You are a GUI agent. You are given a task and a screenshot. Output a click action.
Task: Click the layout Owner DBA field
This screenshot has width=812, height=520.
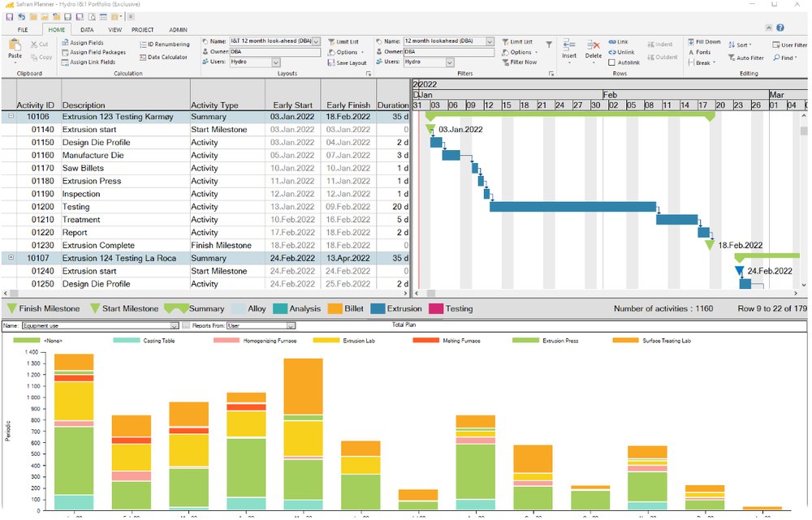tap(275, 52)
